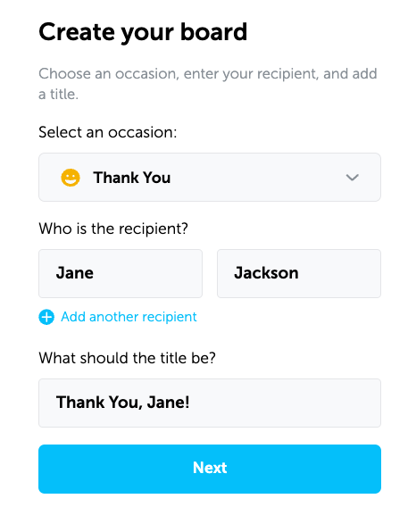
Task: Click the word 'recipient' in the blue add link
Action: pyautogui.click(x=170, y=317)
